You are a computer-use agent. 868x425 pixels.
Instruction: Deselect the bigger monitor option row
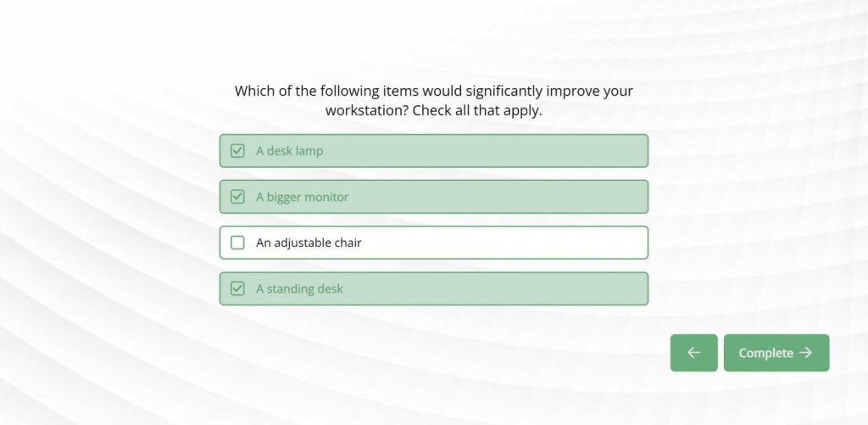[433, 197]
